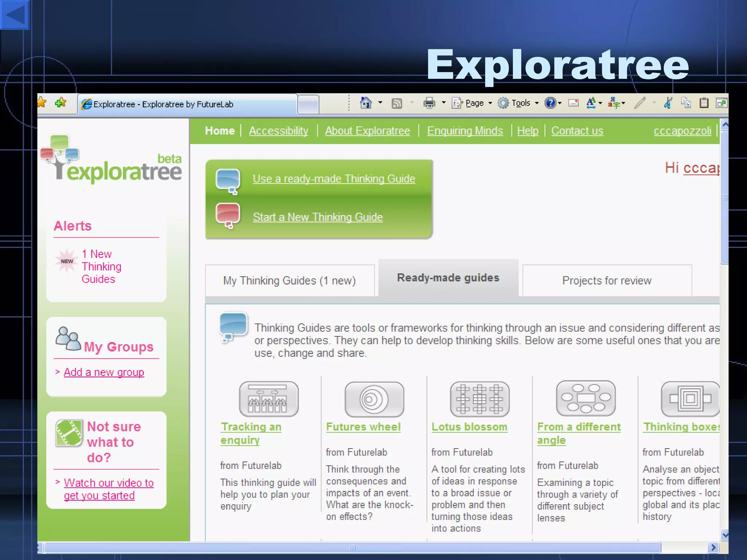Click the slide back arrow button

tap(15, 15)
